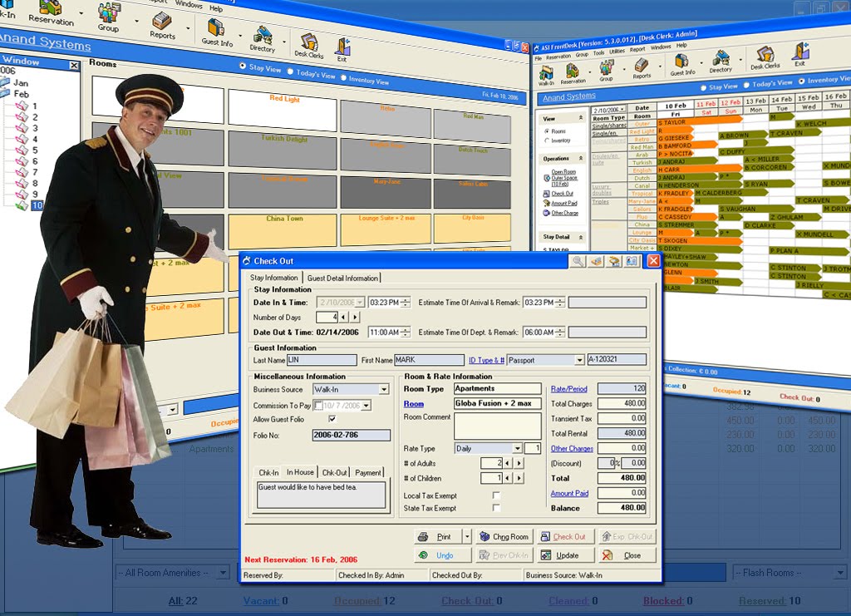851x616 pixels.
Task: Open the Group tool icon
Action: [607, 68]
